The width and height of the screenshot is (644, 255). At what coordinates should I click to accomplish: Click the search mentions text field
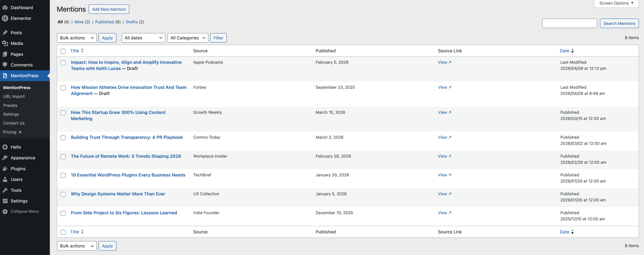tap(569, 23)
